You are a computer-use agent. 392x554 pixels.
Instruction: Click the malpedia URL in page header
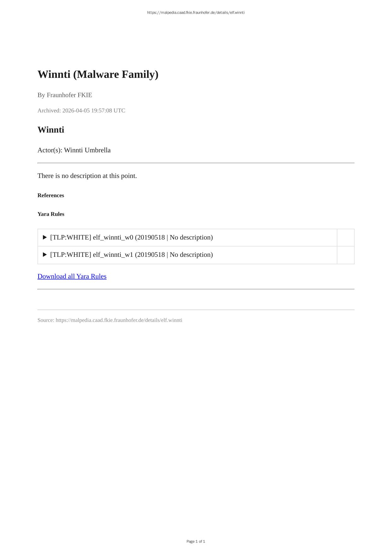[196, 13]
